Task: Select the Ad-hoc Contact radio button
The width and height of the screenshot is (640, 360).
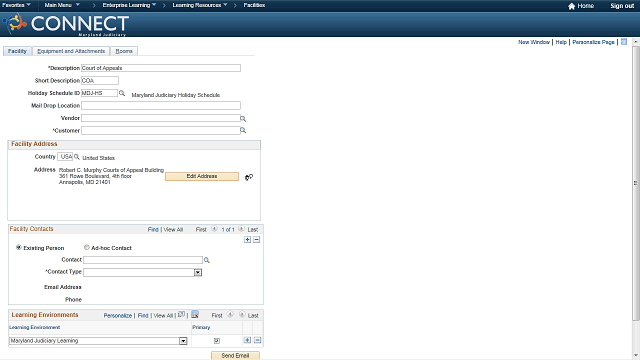Action: pyautogui.click(x=87, y=247)
